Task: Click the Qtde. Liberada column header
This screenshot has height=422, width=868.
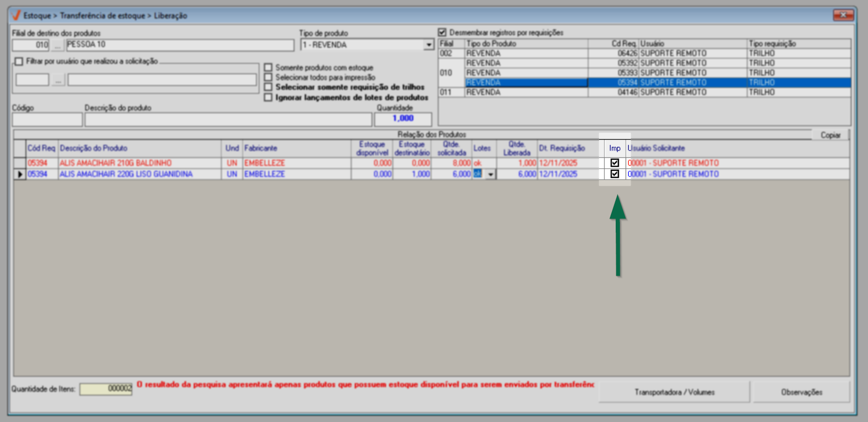Action: 517,148
